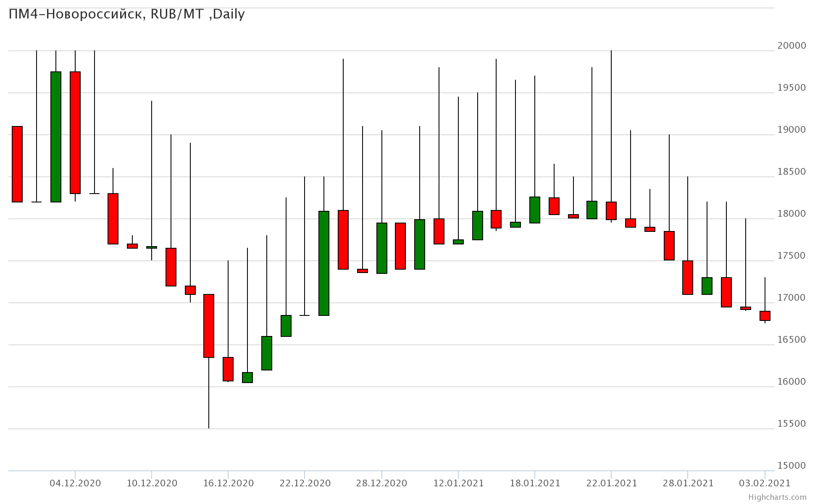Click the first red candle on the chart
This screenshot has width=815, height=504.
[17, 164]
